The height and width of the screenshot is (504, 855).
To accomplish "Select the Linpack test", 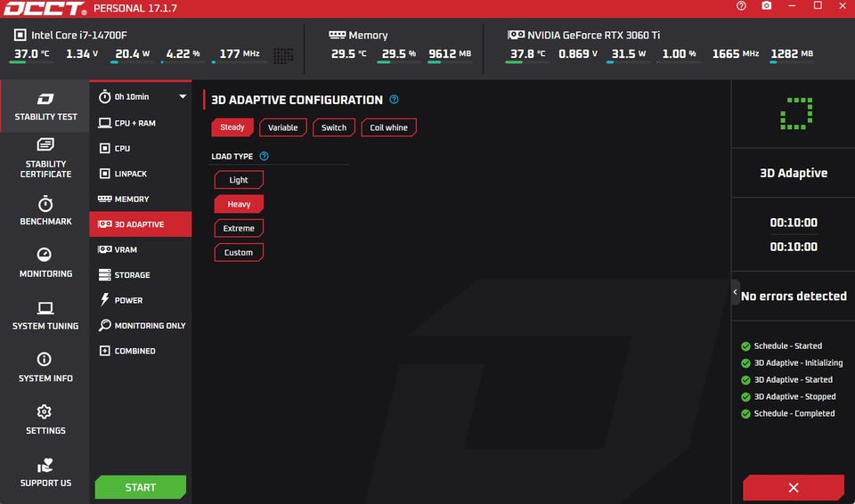I will click(141, 174).
